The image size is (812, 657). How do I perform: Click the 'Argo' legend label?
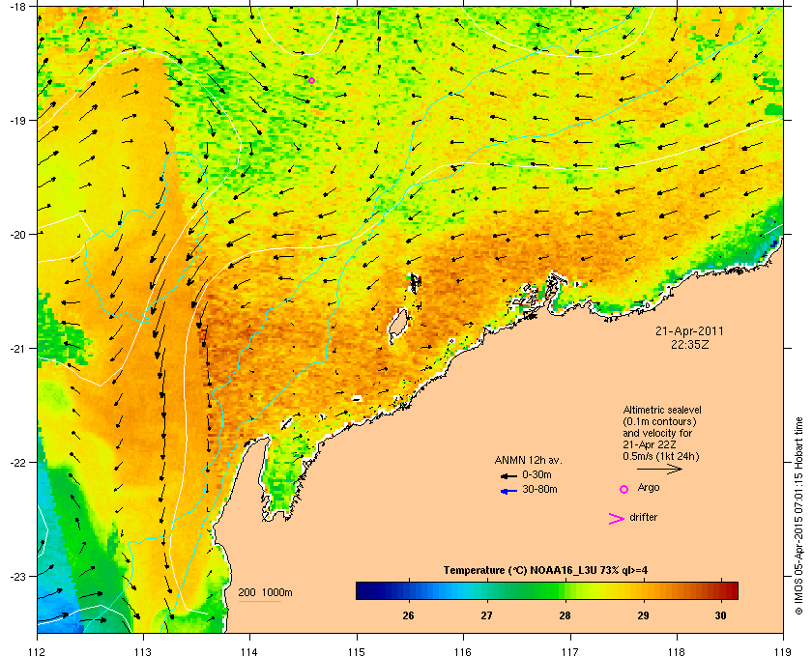(x=649, y=487)
